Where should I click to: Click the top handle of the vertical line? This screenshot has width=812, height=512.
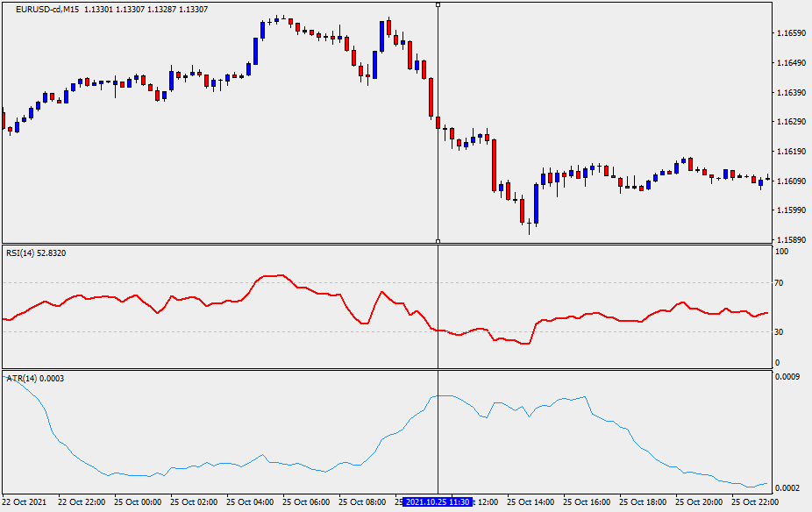[438, 4]
